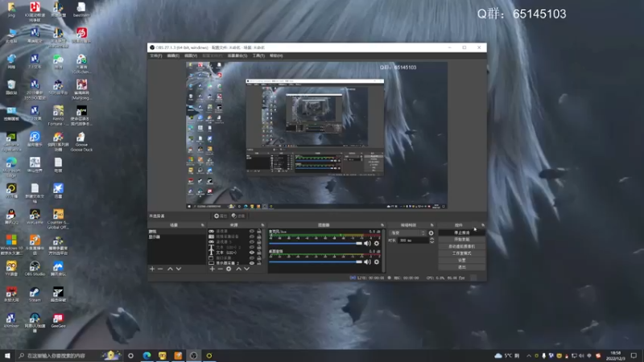
Task: Adjust the 桌面音频 volume slider
Action: pos(316,262)
